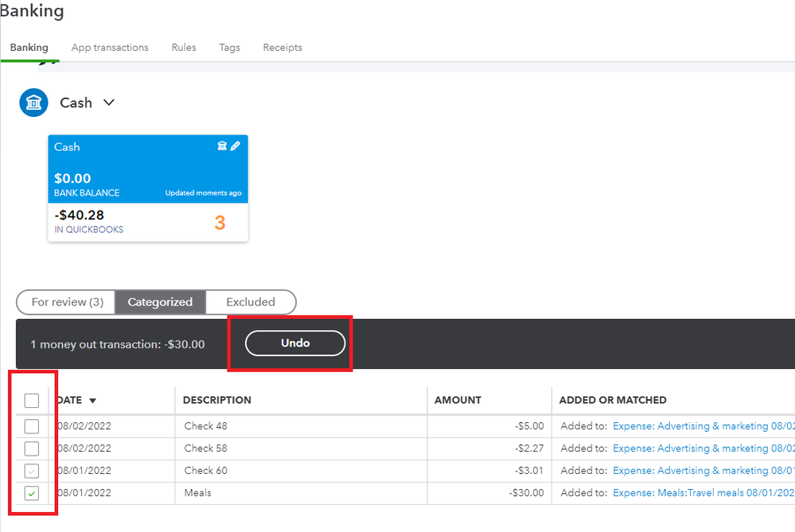The image size is (795, 532).
Task: Show the Excluded transactions tab
Action: point(250,302)
